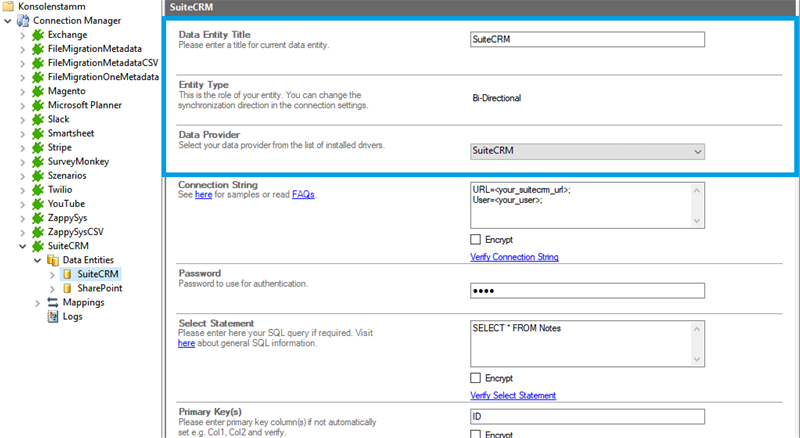This screenshot has width=800, height=438.
Task: Select Stripe in the connection tree
Action: (59, 147)
